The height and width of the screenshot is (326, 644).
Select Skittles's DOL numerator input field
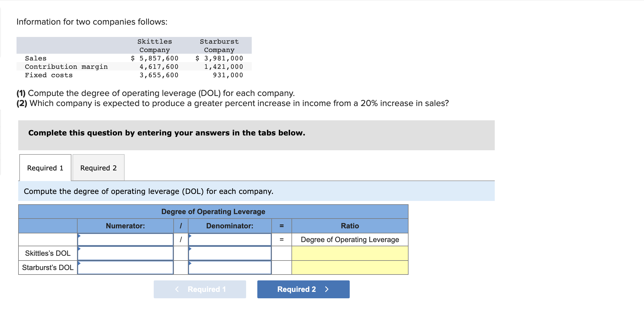click(125, 253)
